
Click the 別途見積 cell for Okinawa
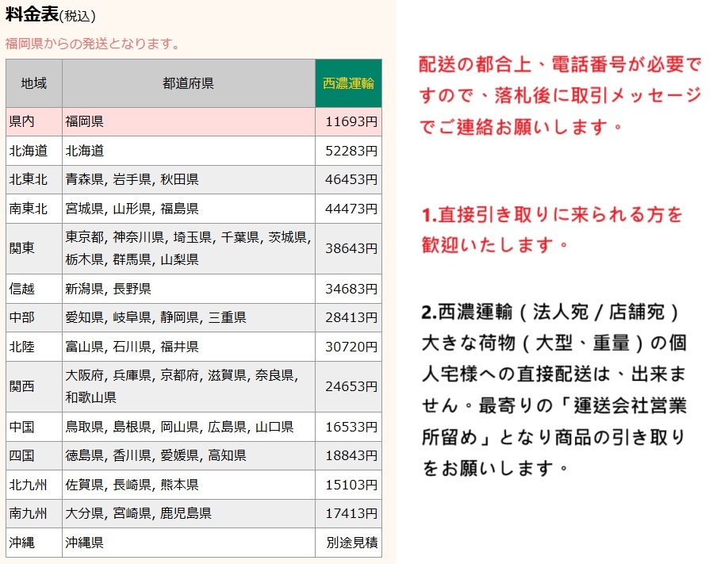348,543
